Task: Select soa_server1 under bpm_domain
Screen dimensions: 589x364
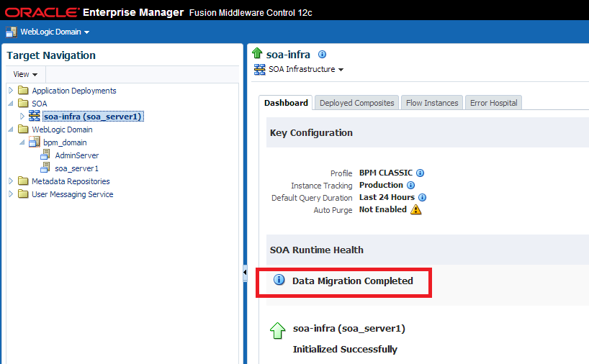Action: pyautogui.click(x=76, y=168)
